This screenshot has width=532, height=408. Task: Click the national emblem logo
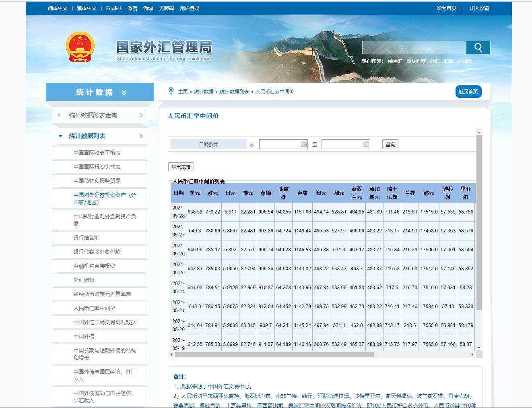tap(80, 47)
